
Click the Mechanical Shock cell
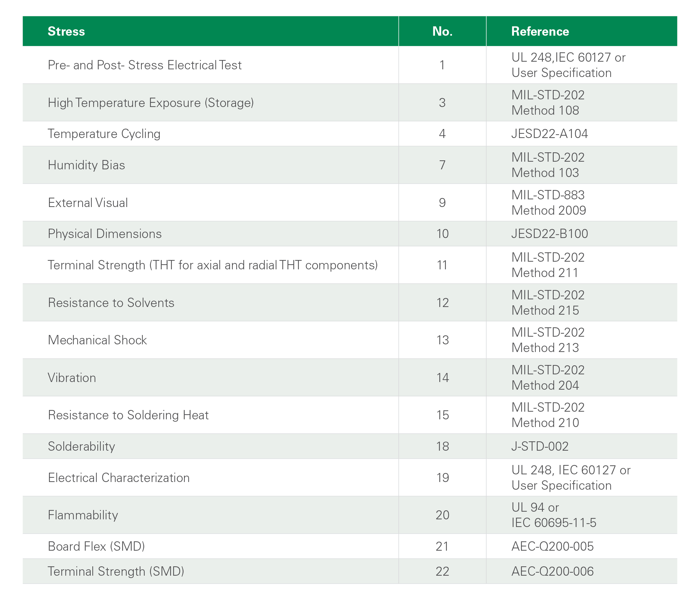click(97, 340)
